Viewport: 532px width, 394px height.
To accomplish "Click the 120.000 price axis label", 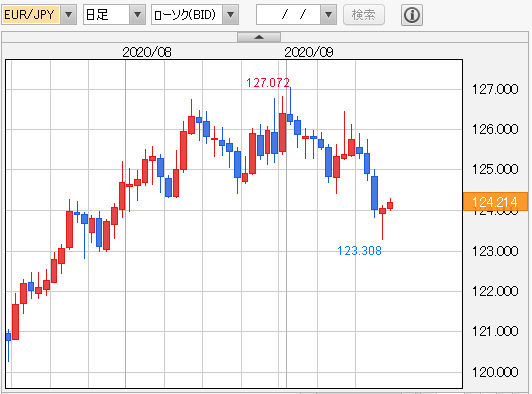I will click(x=495, y=372).
